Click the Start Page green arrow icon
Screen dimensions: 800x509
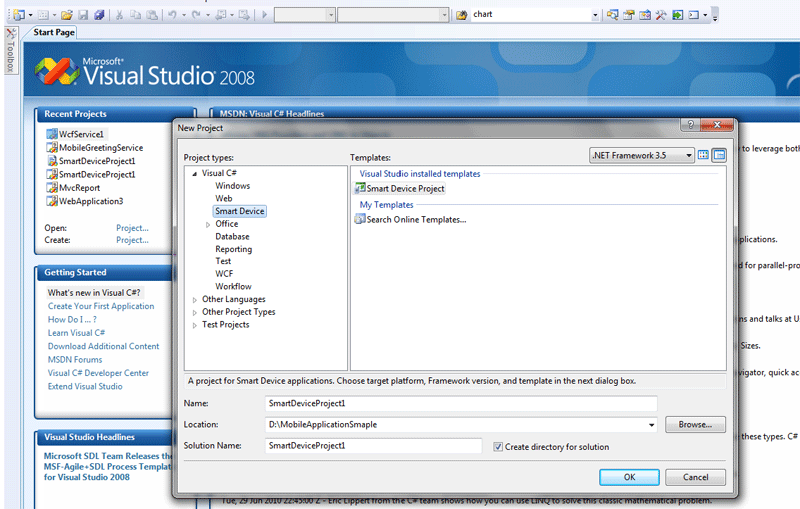[678, 15]
